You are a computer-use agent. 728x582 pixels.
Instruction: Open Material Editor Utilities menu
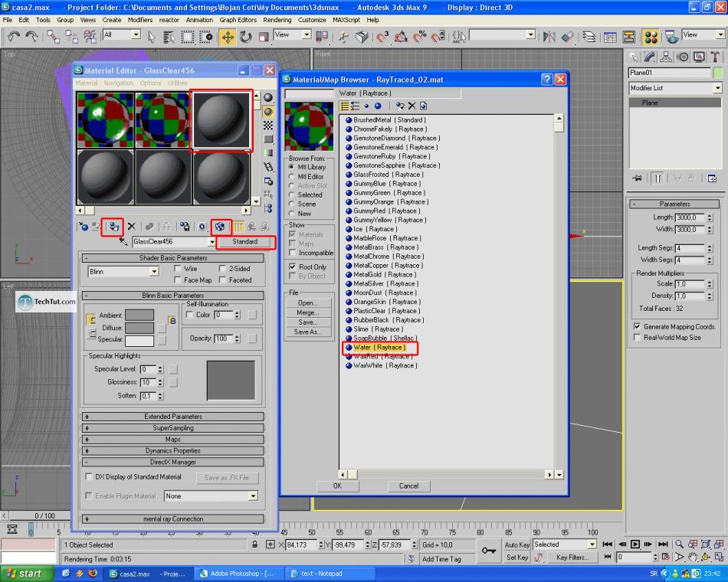(x=177, y=83)
